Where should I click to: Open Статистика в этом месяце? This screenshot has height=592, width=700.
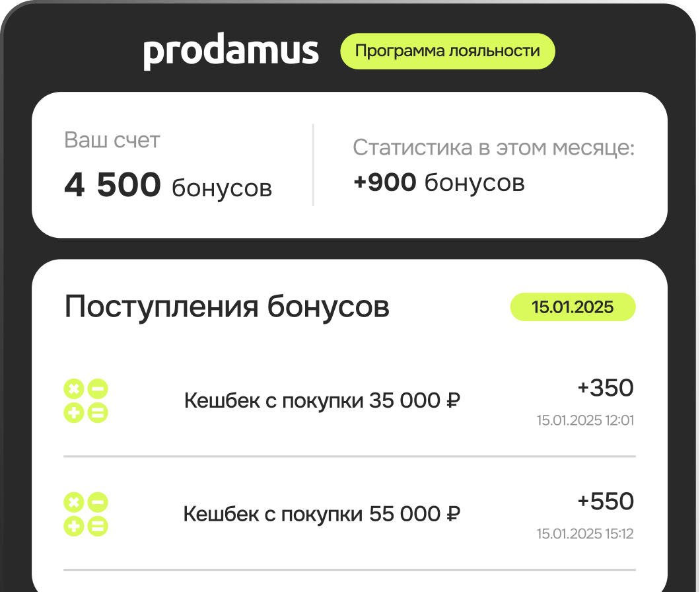click(x=493, y=147)
